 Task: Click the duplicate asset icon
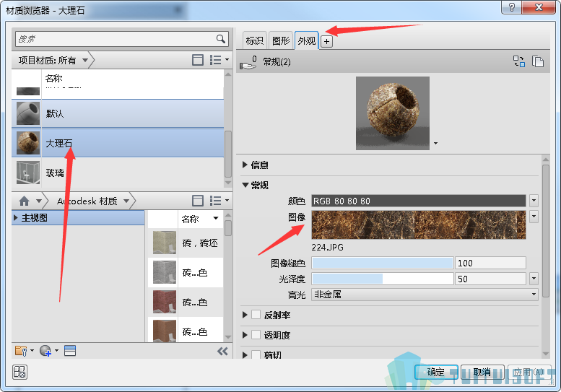click(537, 61)
